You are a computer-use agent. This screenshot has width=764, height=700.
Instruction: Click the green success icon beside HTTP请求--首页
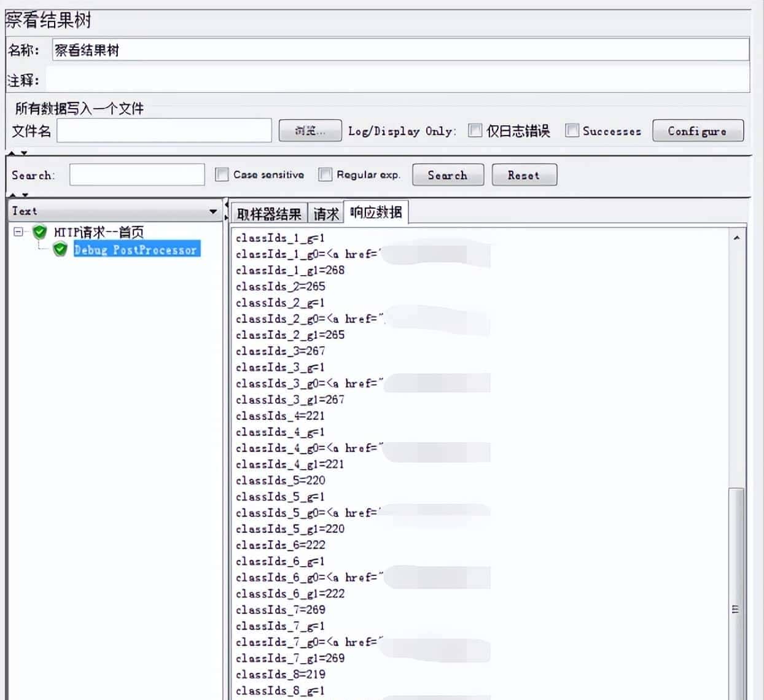(x=38, y=232)
